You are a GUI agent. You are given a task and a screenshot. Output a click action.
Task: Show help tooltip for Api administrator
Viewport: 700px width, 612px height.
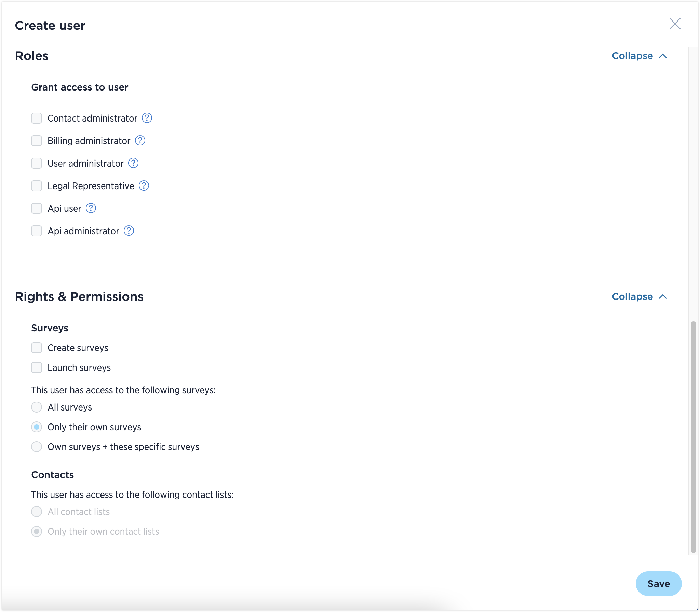(x=129, y=231)
